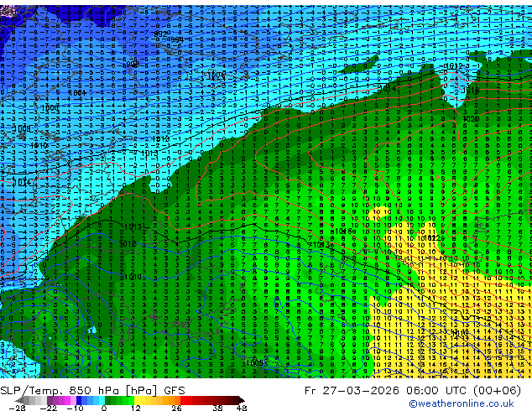Click the '26' legend scale label
This screenshot has height=411, width=532.
[176, 408]
